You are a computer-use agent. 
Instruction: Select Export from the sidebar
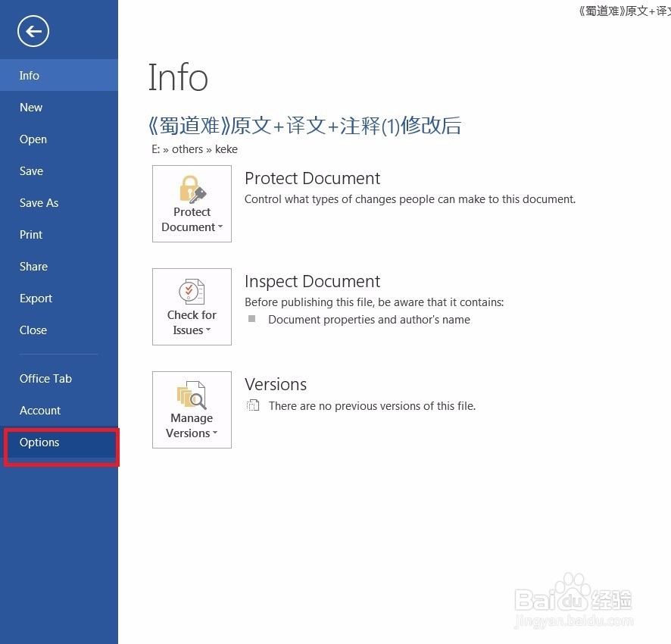coord(36,298)
